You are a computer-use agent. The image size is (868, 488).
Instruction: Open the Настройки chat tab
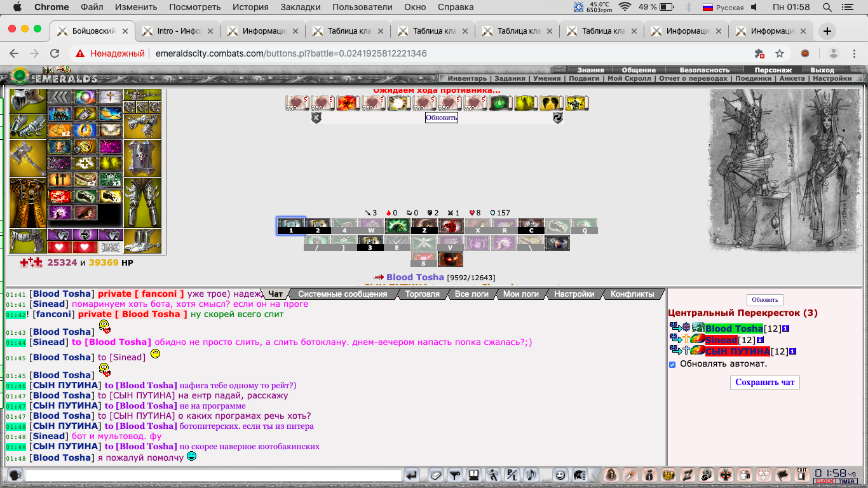pyautogui.click(x=574, y=294)
